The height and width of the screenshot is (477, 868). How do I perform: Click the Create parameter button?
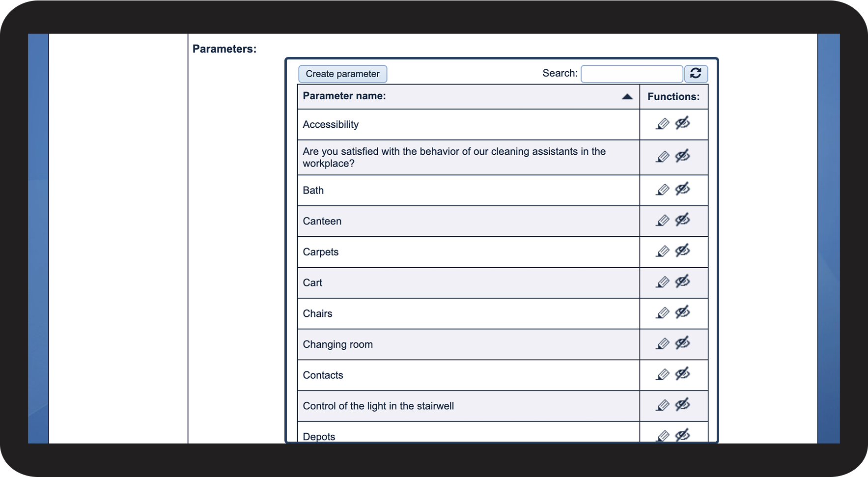[342, 74]
